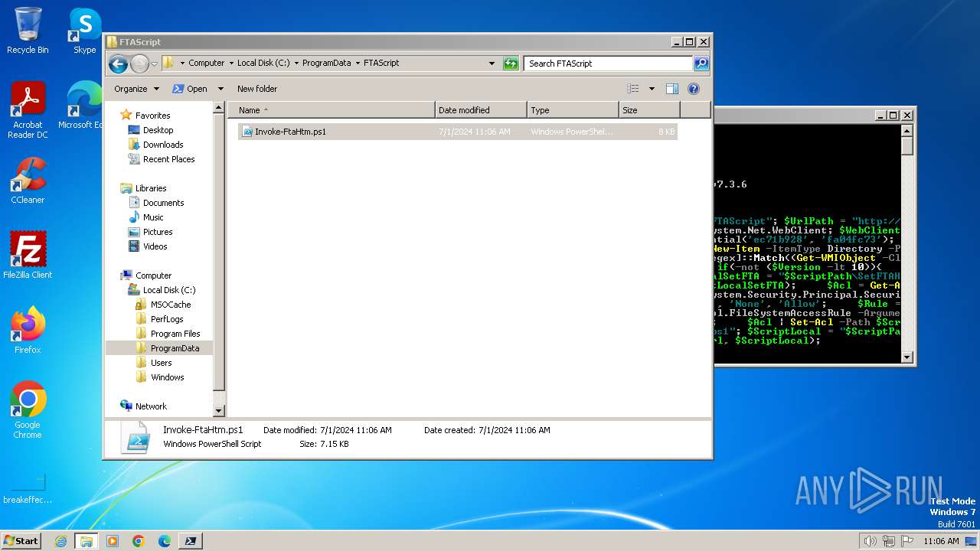This screenshot has width=980, height=551.
Task: Click Windows Media Player taskbar icon
Action: (x=113, y=541)
